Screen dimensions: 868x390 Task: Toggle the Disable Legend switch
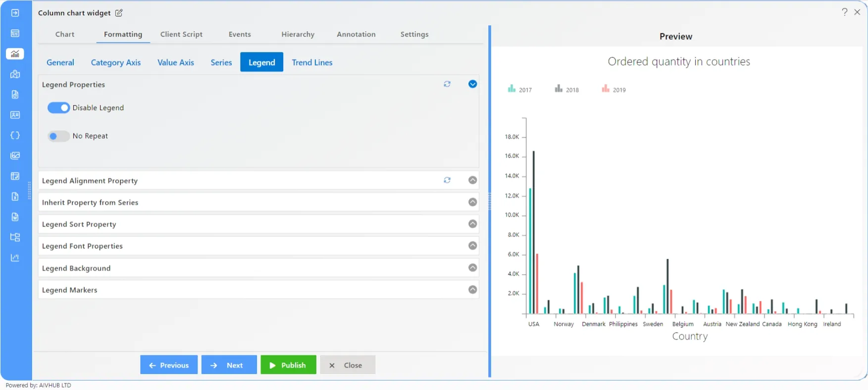click(x=58, y=108)
